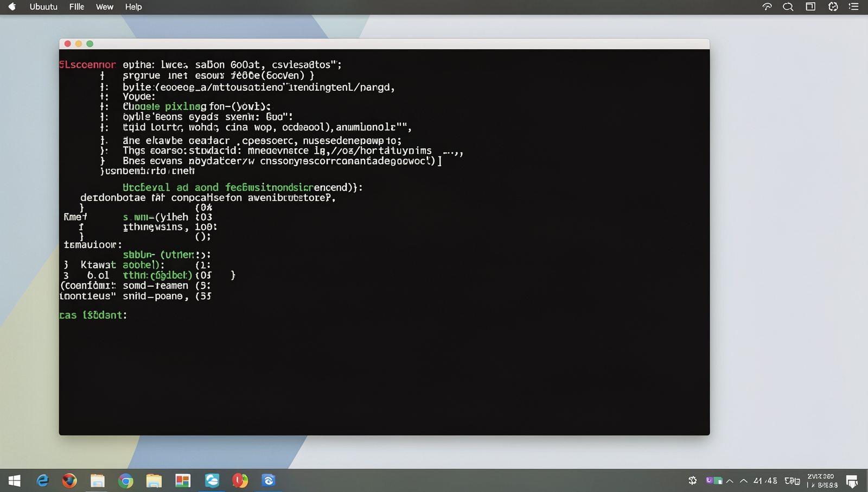The height and width of the screenshot is (492, 868).
Task: Click the 'usnbemb' line in terminal
Action: pos(148,171)
